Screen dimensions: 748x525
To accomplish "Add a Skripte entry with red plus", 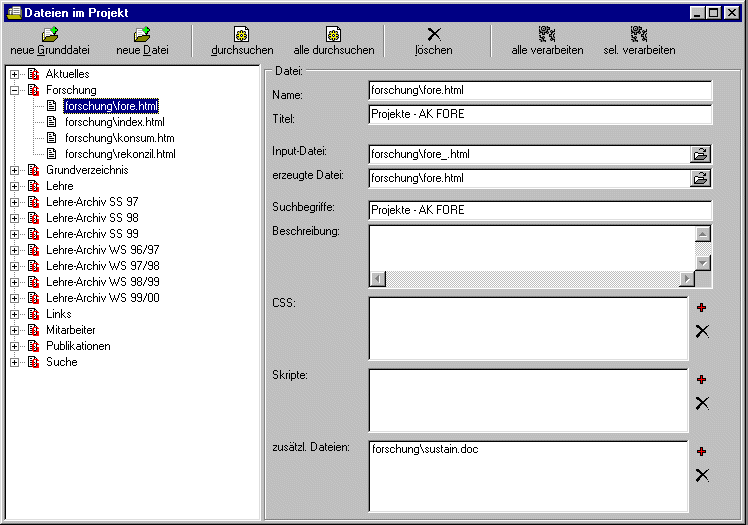I will 701,380.
